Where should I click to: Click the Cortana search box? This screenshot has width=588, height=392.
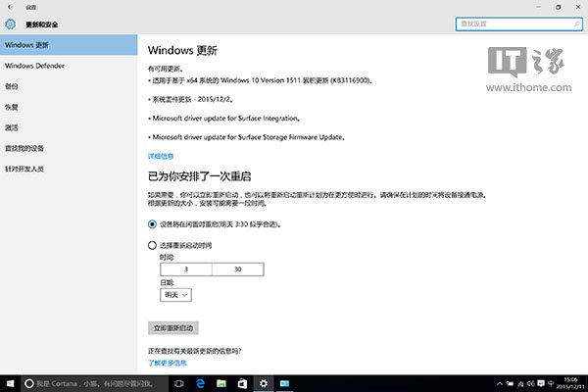click(x=94, y=383)
